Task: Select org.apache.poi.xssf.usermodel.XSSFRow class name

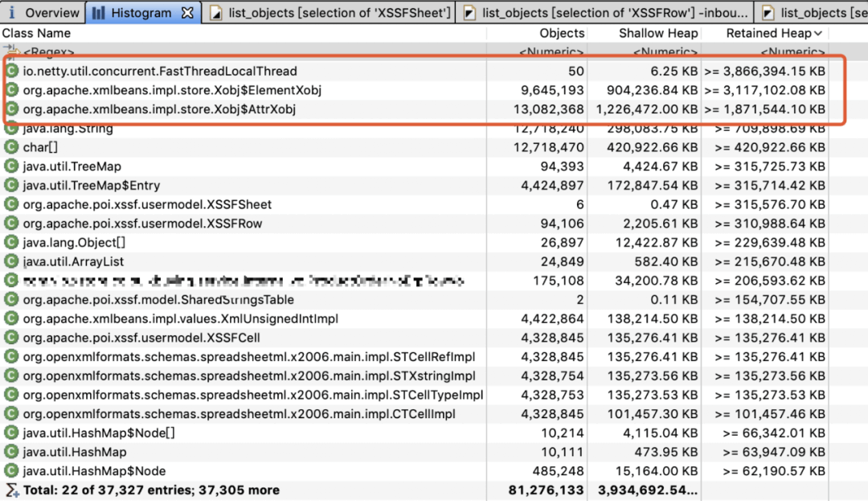Action: click(x=142, y=223)
